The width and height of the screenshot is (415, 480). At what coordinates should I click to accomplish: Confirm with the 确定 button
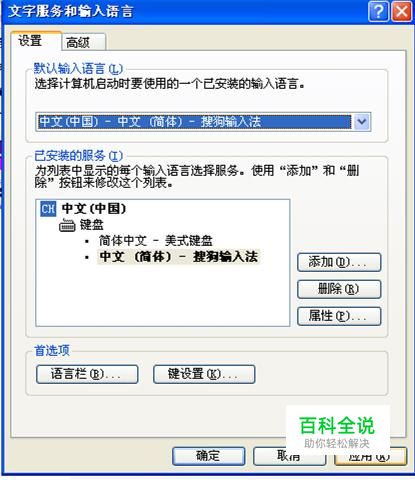tap(209, 456)
